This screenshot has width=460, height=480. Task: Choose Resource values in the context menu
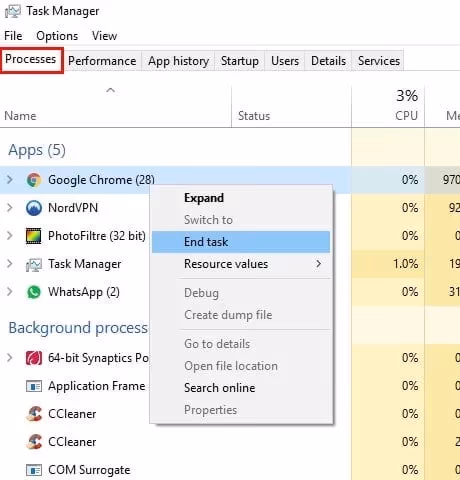pyautogui.click(x=241, y=264)
